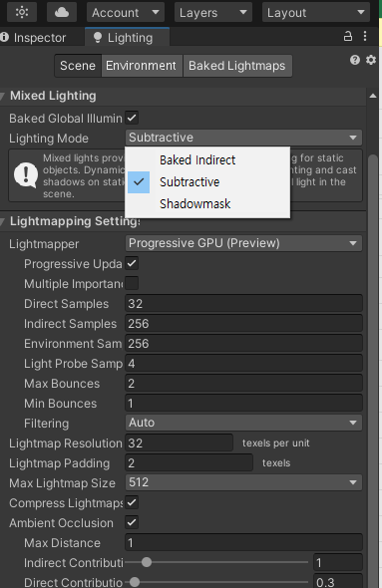
Task: Click the Light Probe Sample Multiplier field
Action: click(243, 363)
